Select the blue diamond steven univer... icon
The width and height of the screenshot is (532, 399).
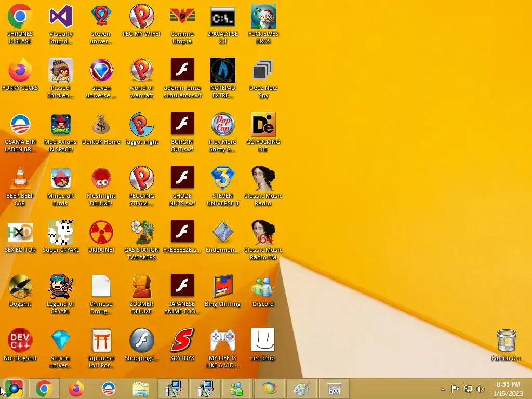click(x=61, y=340)
